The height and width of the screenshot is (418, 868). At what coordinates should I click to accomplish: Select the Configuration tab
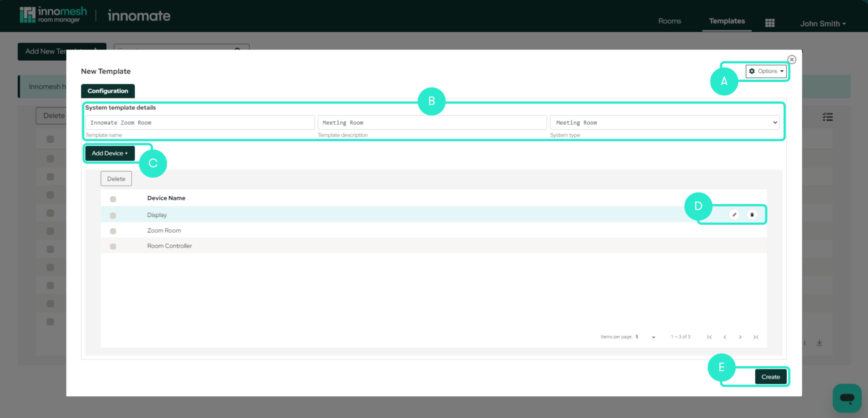108,91
